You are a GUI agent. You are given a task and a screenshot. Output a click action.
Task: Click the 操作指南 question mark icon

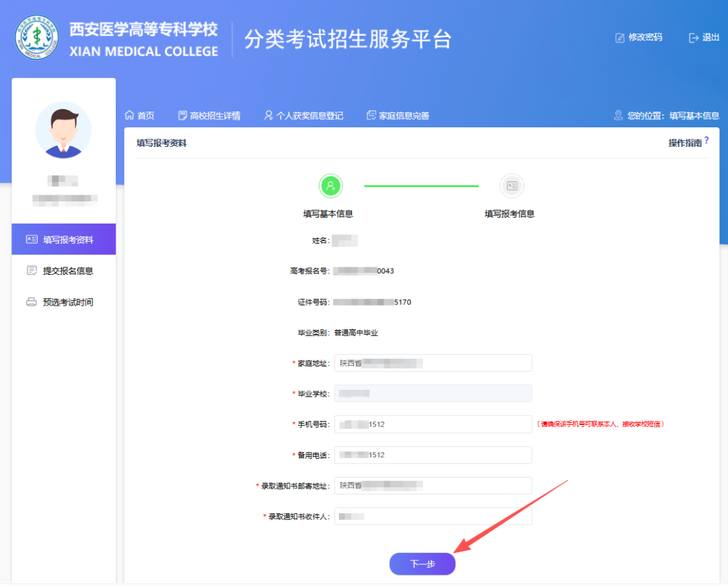(x=706, y=140)
